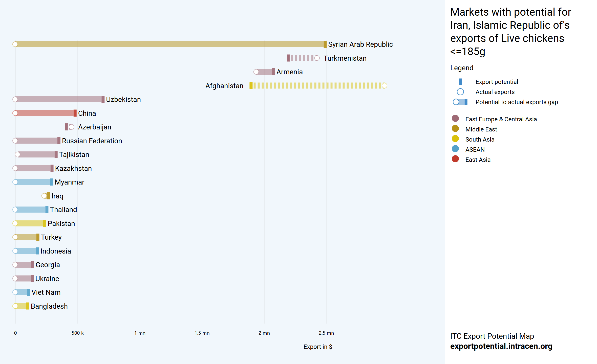Click Myanmar's potential-to-actual gap bar
Image resolution: width=597 pixels, height=364 pixels.
(x=33, y=182)
